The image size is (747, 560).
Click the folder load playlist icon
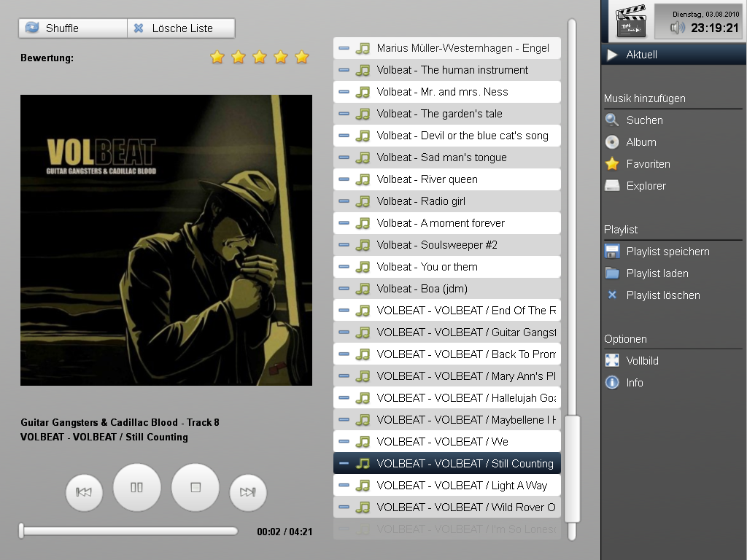click(612, 273)
